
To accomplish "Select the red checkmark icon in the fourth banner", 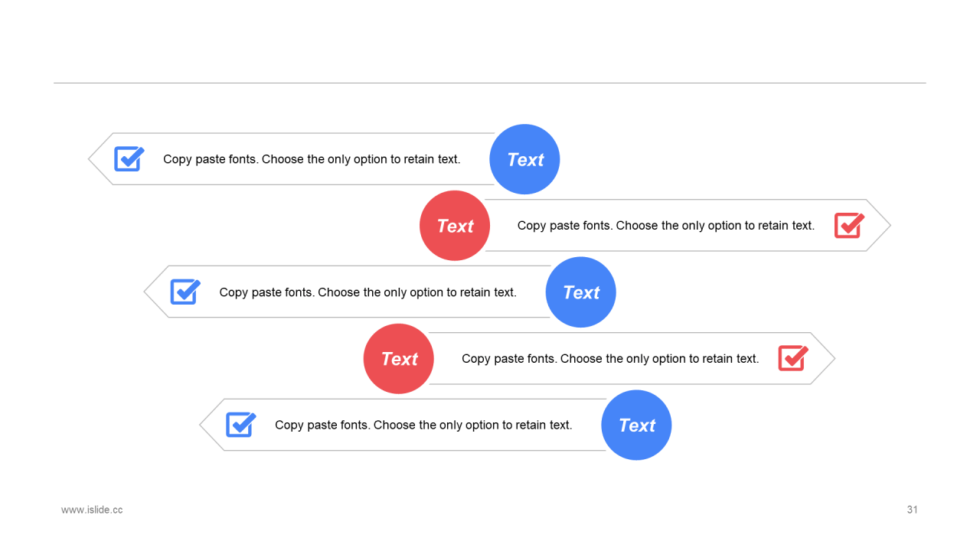I will point(794,358).
